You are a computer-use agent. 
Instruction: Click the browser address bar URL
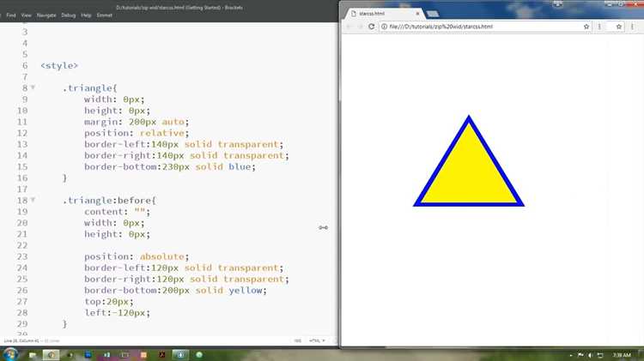[x=440, y=27]
